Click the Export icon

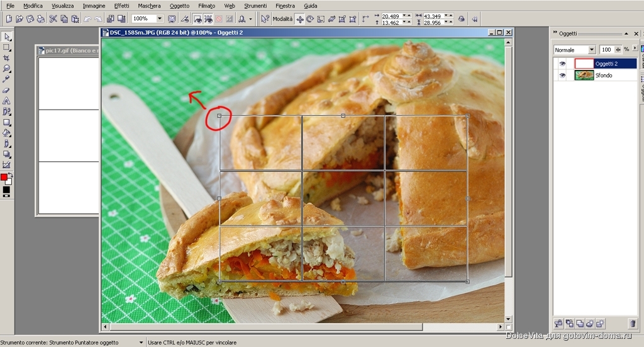coord(121,19)
